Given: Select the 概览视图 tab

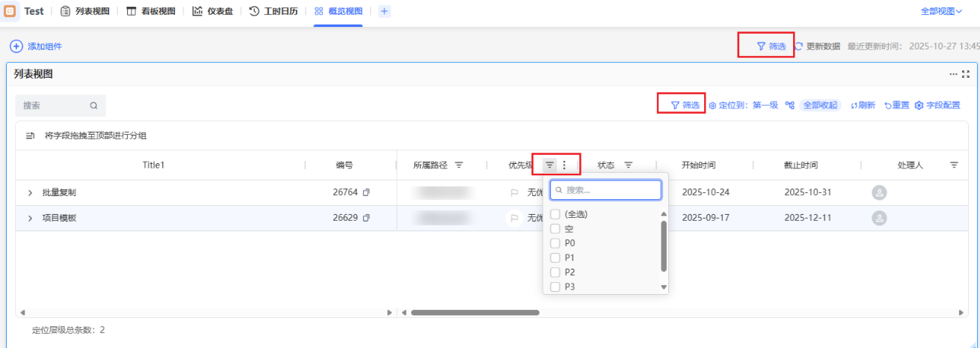Looking at the screenshot, I should tap(338, 11).
